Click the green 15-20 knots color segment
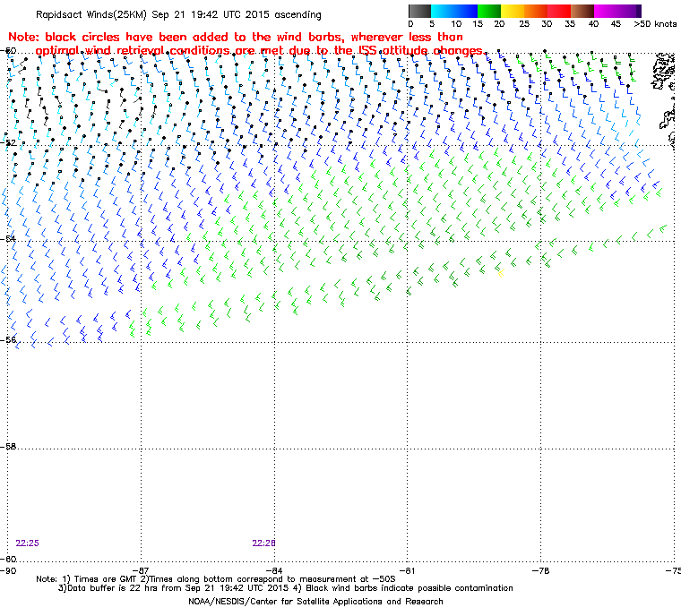Screen dimensions: 681x616 click(489, 11)
